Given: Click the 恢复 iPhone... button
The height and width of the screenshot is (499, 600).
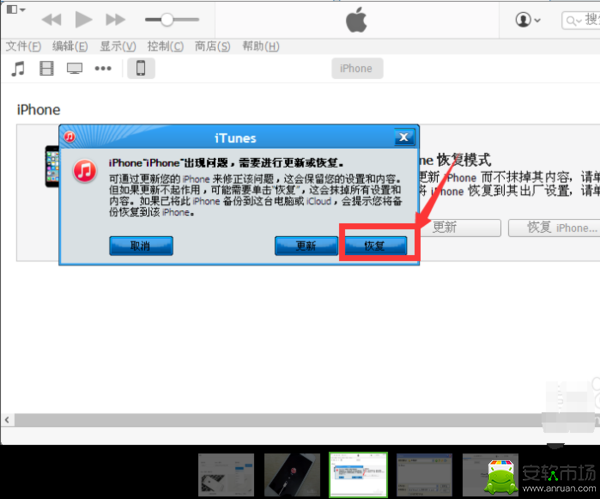Looking at the screenshot, I should [554, 228].
